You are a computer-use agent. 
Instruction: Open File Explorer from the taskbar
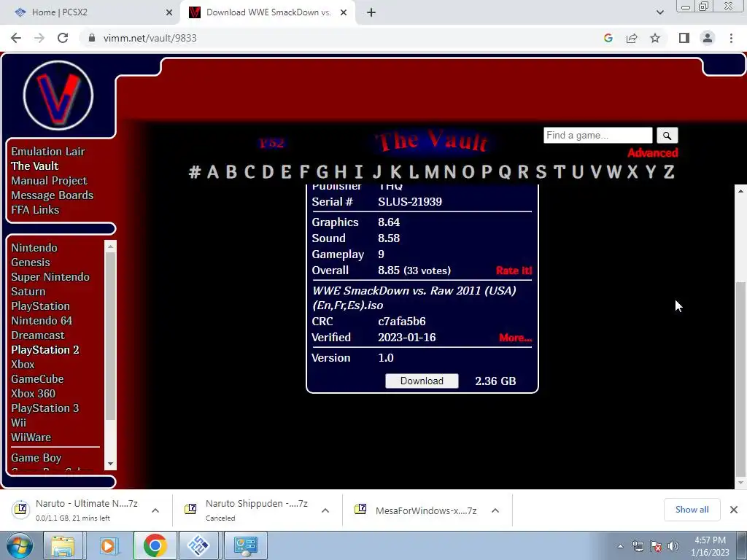tap(63, 545)
